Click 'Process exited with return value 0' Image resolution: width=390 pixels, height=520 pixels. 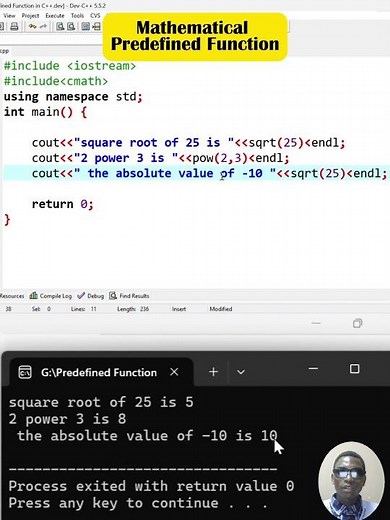pyautogui.click(x=151, y=486)
